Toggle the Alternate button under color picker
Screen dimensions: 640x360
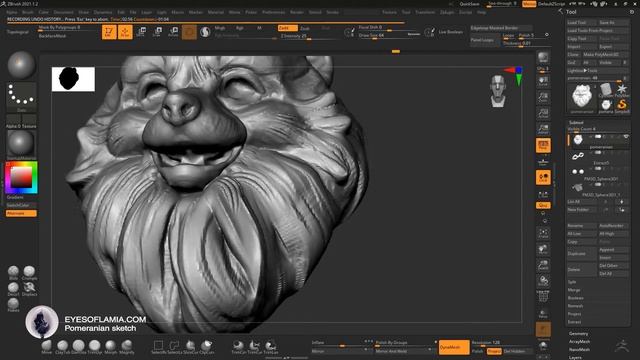[21, 213]
